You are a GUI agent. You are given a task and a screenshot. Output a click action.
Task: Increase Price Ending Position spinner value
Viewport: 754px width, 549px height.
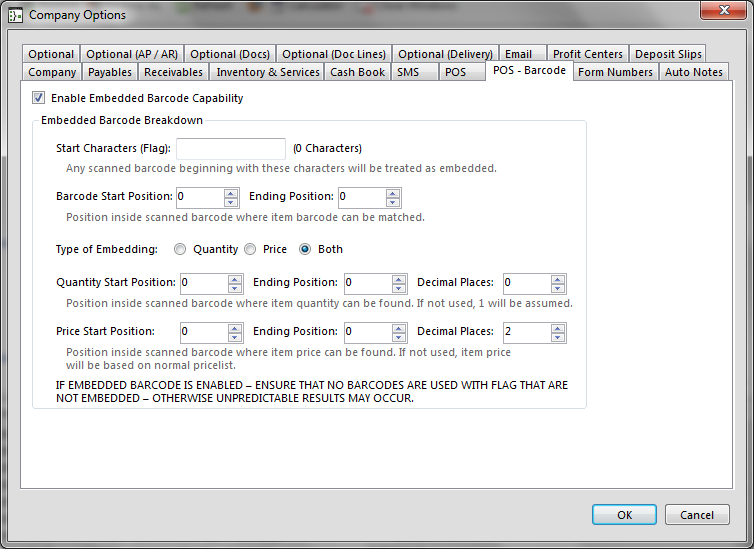[399, 326]
